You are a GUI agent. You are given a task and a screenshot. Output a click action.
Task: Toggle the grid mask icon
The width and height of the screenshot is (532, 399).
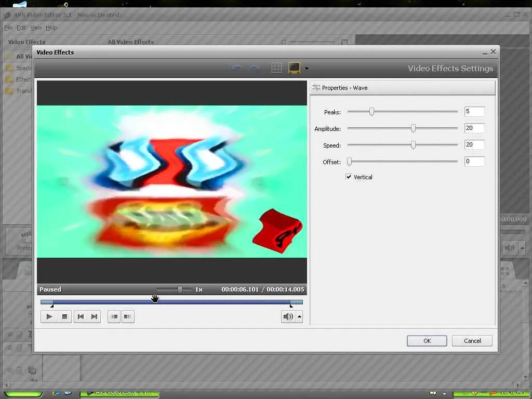point(276,68)
